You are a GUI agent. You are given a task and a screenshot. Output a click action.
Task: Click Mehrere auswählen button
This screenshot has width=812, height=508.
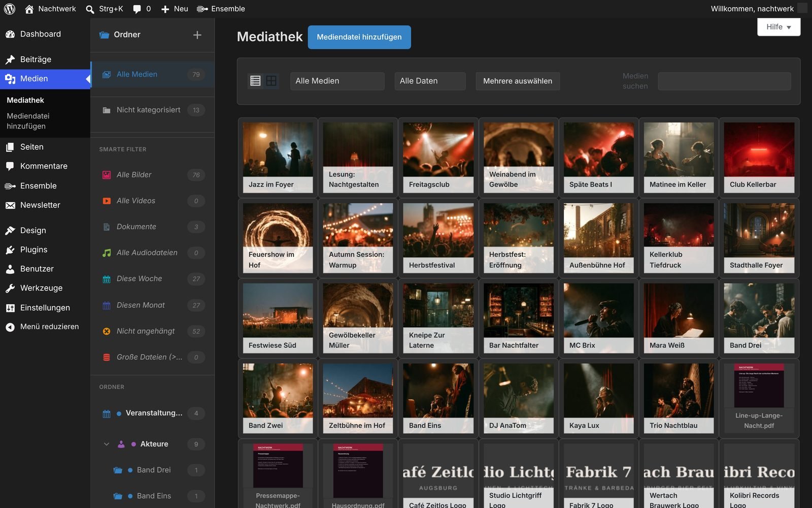518,81
